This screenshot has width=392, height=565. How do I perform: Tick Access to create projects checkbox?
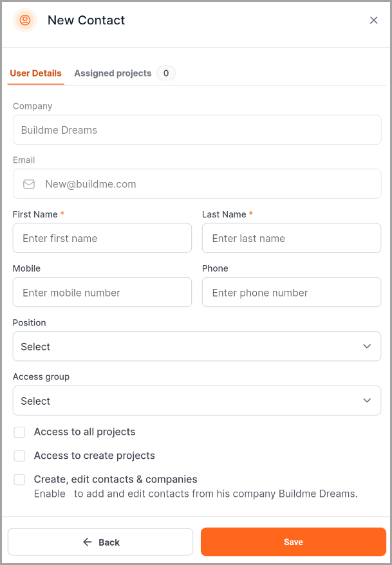pos(20,456)
